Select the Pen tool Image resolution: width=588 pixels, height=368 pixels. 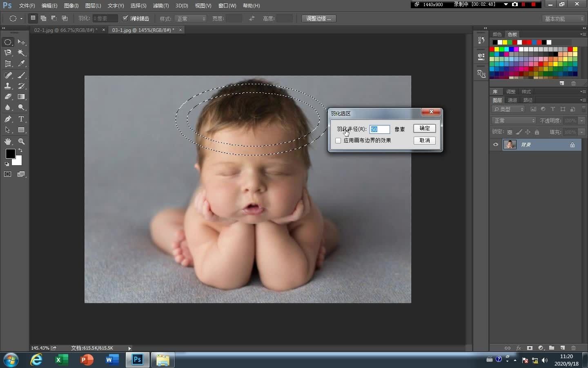click(x=8, y=119)
